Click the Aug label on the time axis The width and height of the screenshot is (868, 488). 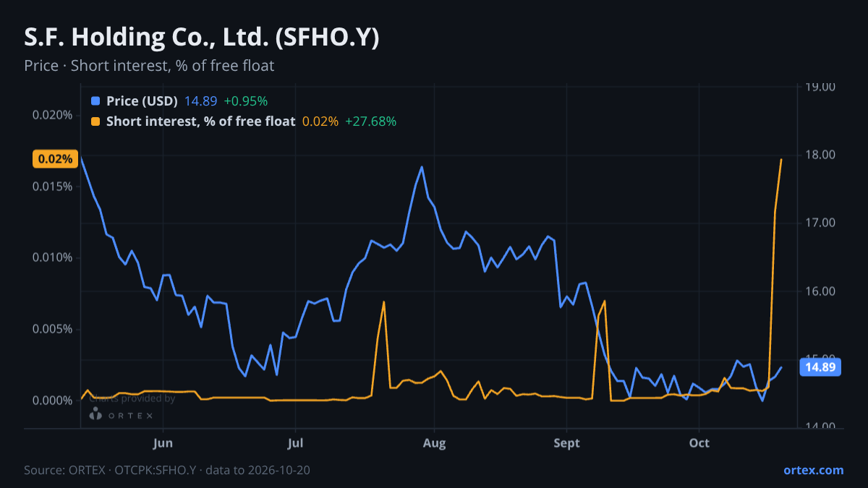(434, 442)
